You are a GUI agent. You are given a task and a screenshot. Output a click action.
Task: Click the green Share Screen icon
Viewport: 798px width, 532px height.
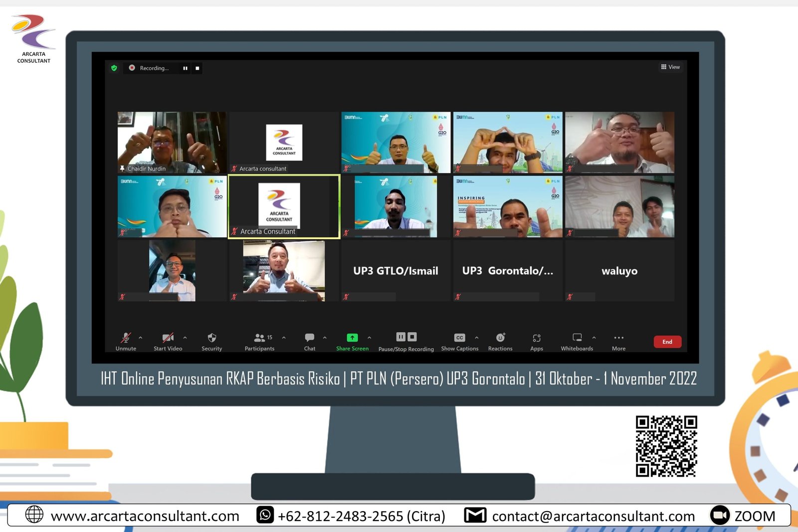(x=352, y=338)
